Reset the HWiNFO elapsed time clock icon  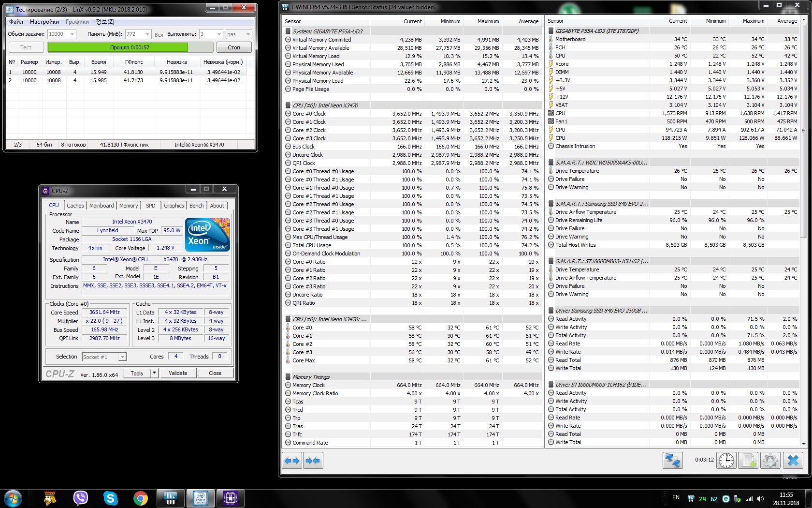[x=726, y=461]
